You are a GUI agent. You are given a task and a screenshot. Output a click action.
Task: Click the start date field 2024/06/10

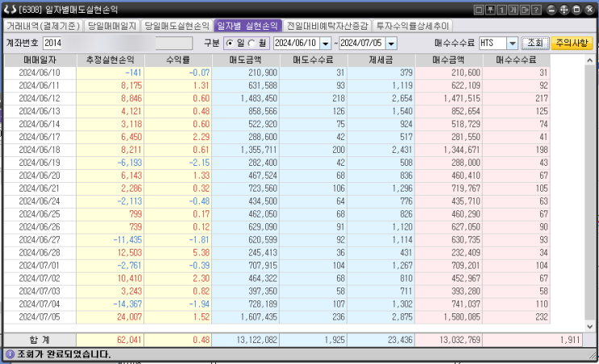pyautogui.click(x=297, y=43)
